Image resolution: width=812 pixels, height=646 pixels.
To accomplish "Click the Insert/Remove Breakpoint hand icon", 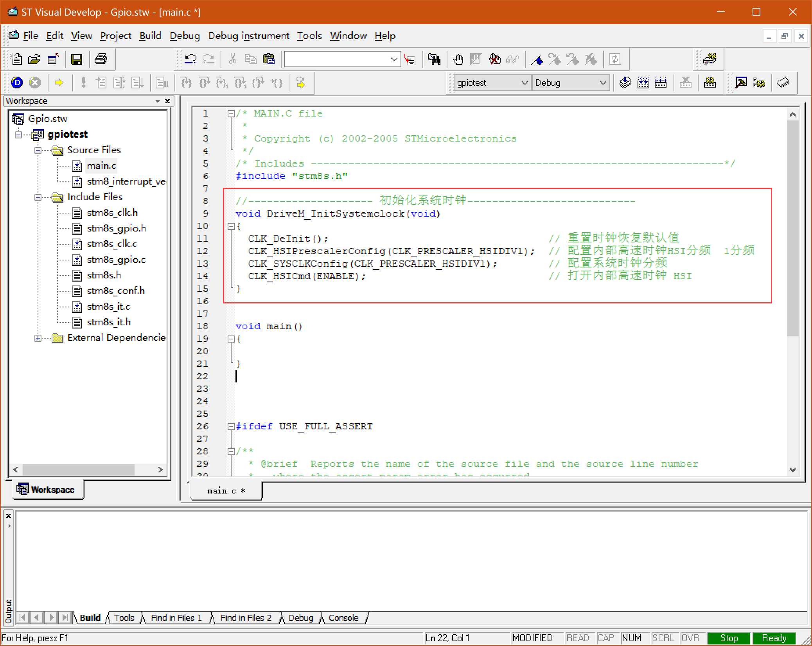I will tap(458, 59).
